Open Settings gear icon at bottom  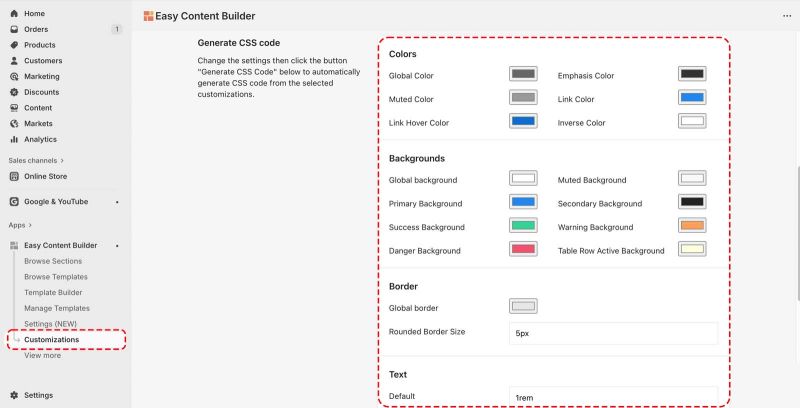(14, 395)
